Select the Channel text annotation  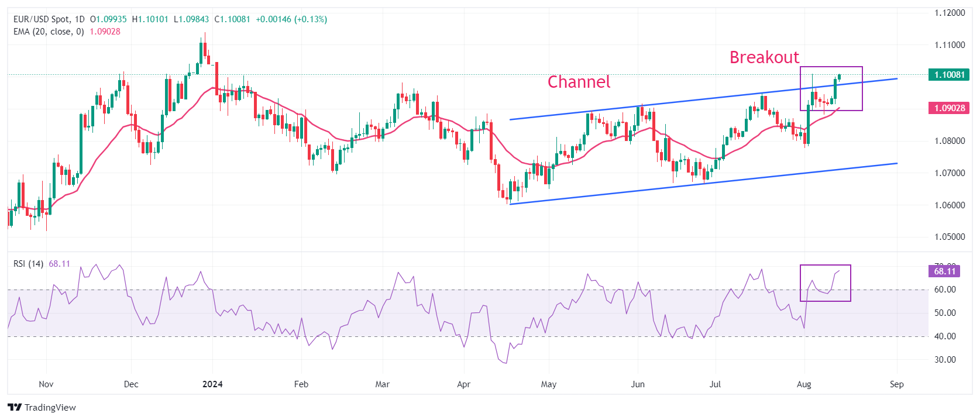tap(578, 82)
